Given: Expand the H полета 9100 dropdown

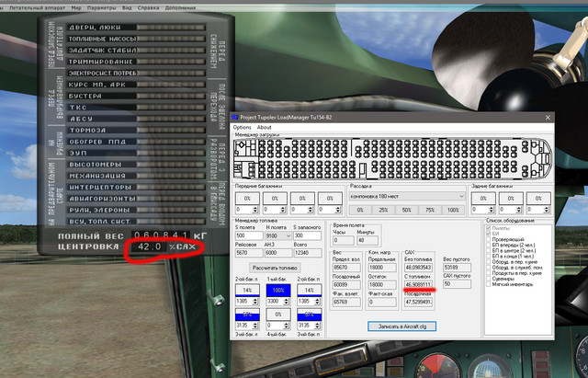Looking at the screenshot, I should click(x=277, y=236).
